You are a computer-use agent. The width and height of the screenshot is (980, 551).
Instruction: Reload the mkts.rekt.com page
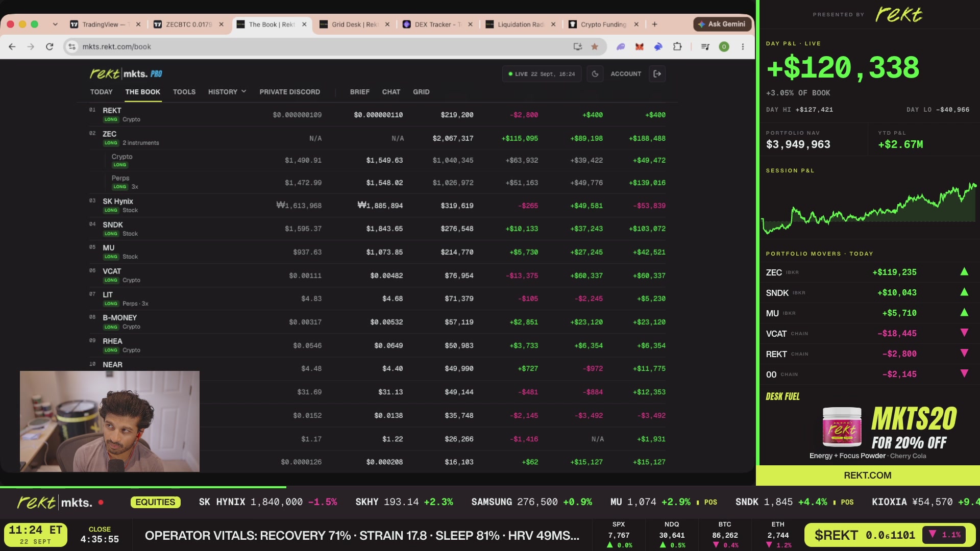[x=50, y=46]
